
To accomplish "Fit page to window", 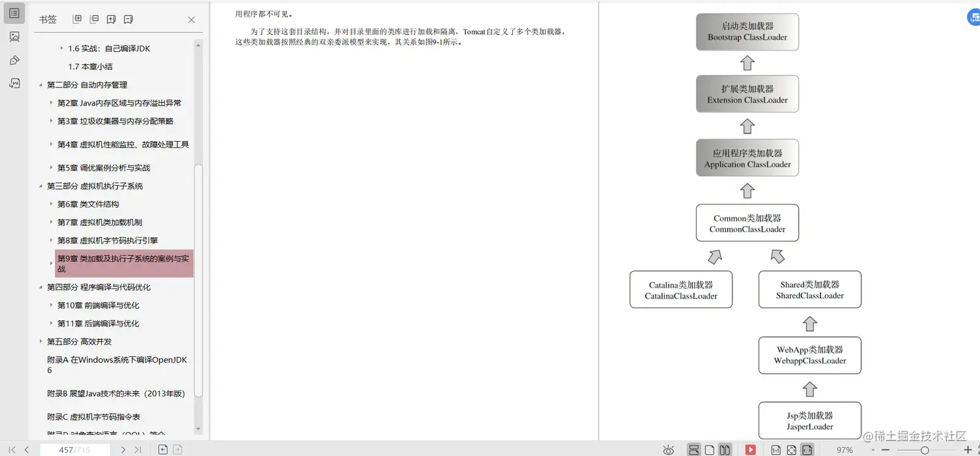I will point(791,450).
